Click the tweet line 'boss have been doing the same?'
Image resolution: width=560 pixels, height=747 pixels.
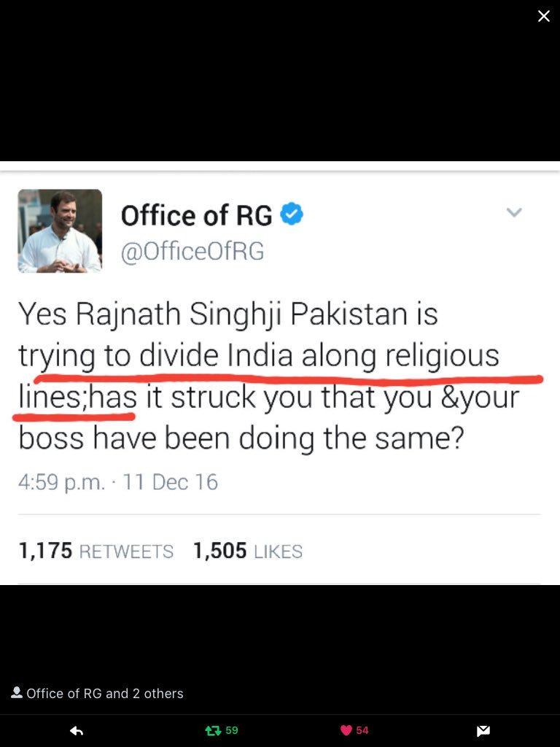241,438
